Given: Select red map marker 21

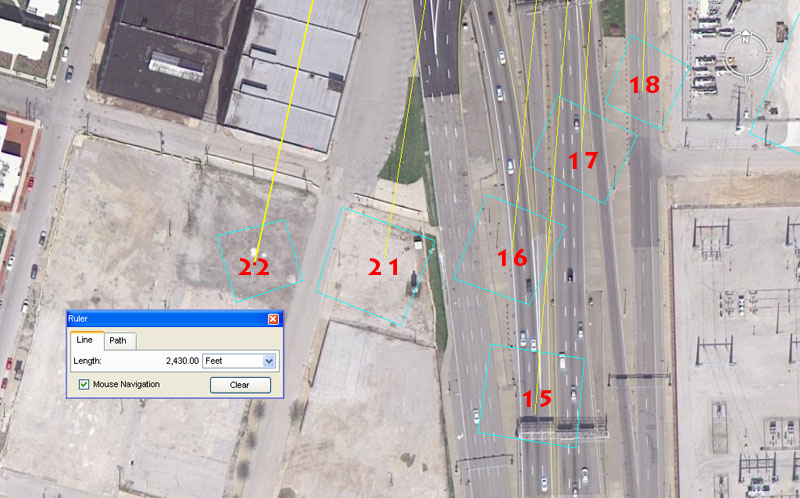Looking at the screenshot, I should (x=384, y=267).
